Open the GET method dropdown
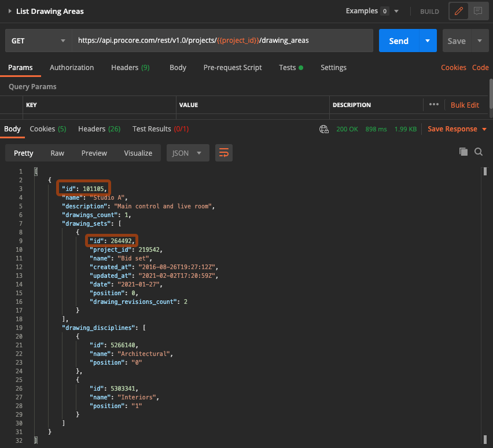 [39, 41]
